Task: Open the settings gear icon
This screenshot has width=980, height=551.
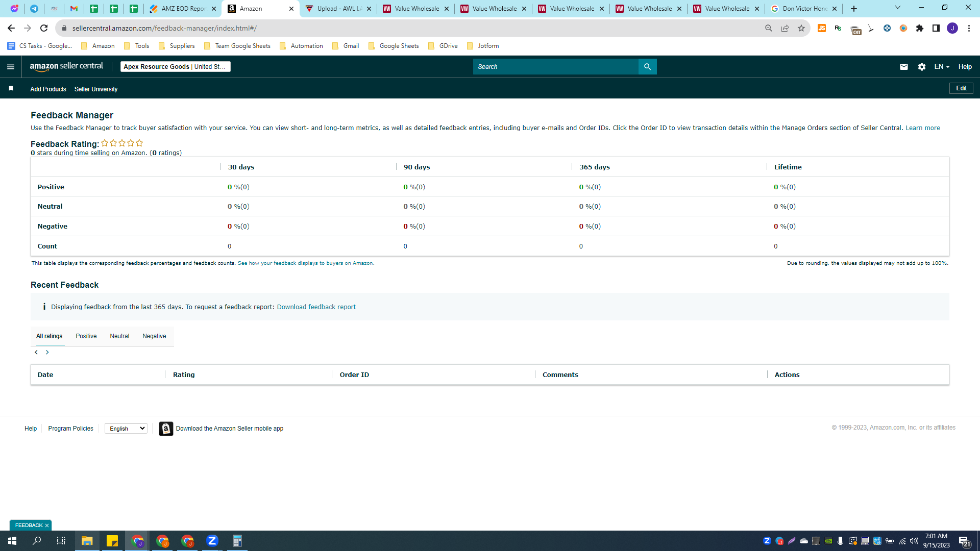Action: tap(922, 67)
